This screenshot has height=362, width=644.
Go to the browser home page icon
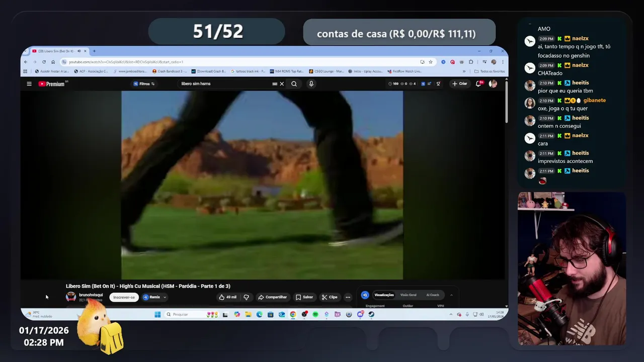coord(53,62)
